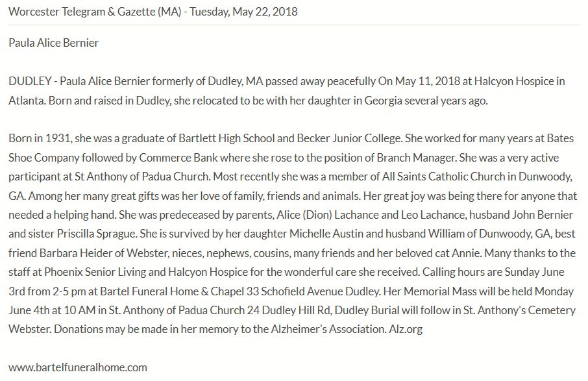Click the text Born in 1931
The width and height of the screenshot is (588, 381).
pos(40,139)
